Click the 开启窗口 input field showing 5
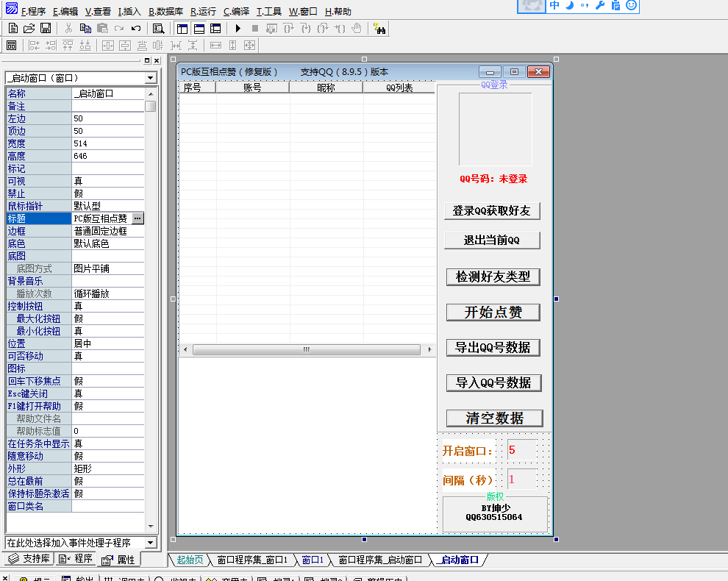The image size is (728, 581). click(521, 450)
